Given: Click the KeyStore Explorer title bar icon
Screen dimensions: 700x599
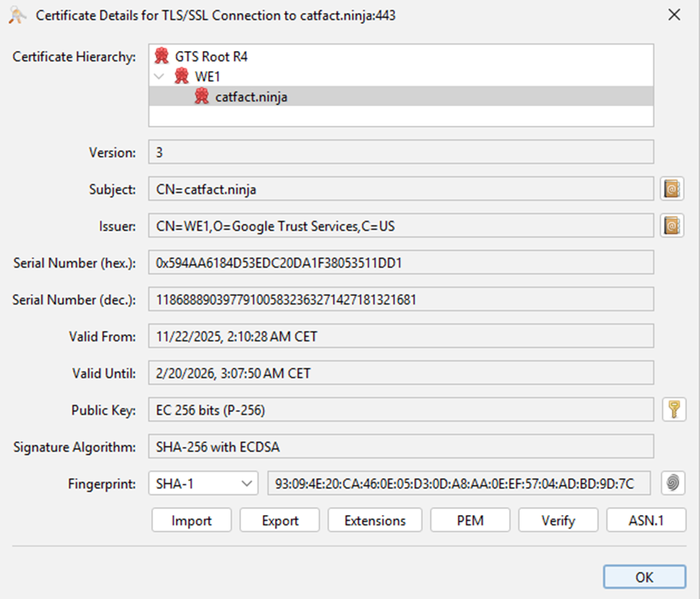Looking at the screenshot, I should point(17,15).
